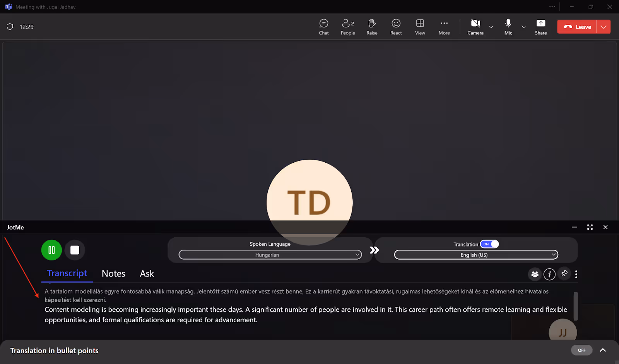This screenshot has height=364, width=619.
Task: Open the English (US) translation dropdown
Action: [476, 255]
